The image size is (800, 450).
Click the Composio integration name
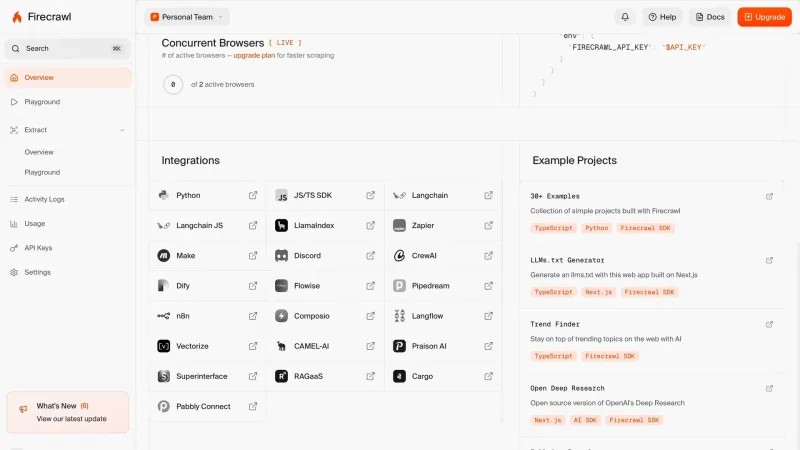[x=312, y=316]
